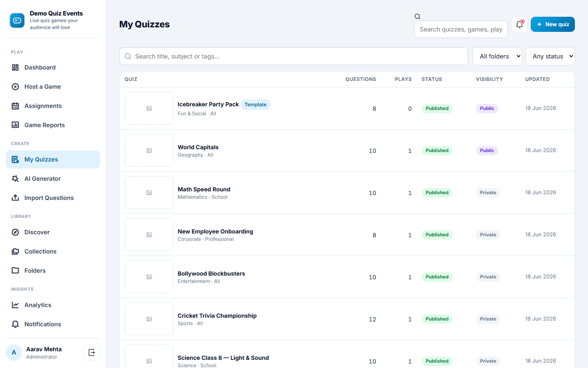This screenshot has width=588, height=368.
Task: Click the Math Speed Round thumbnail
Action: pyautogui.click(x=149, y=193)
